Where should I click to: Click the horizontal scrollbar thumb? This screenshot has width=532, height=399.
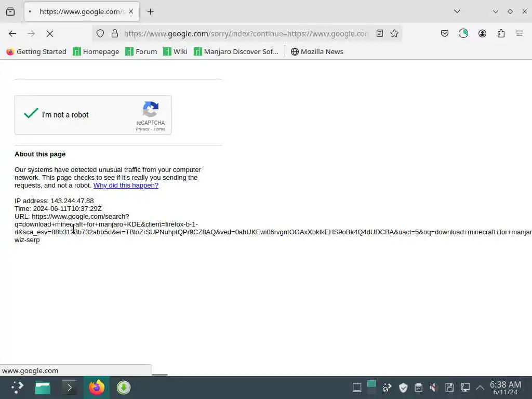click(159, 375)
